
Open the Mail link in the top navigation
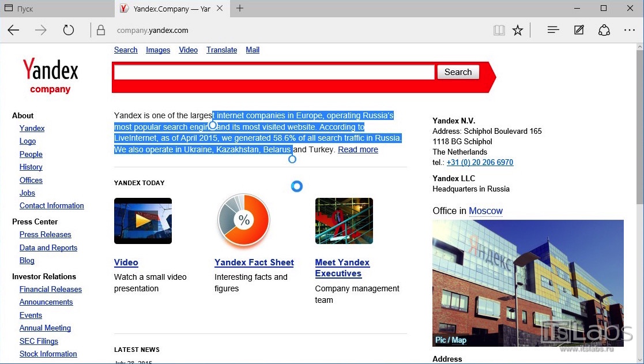[x=253, y=50]
